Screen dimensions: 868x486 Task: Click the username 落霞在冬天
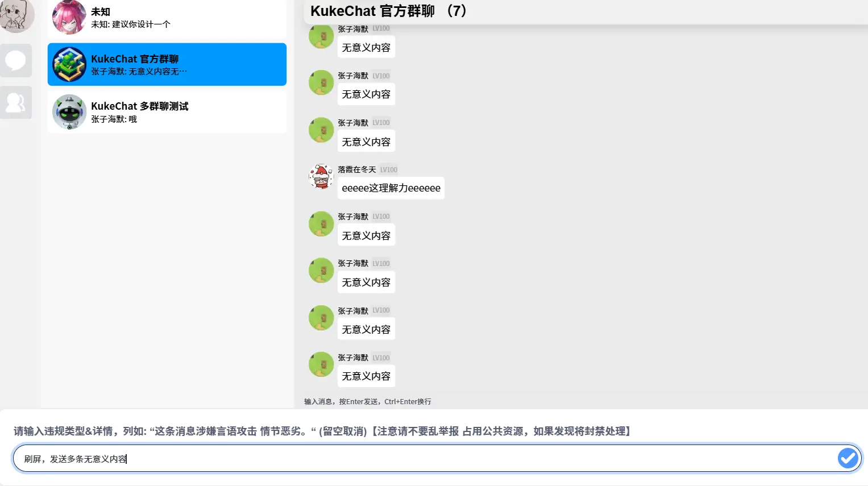coord(357,169)
